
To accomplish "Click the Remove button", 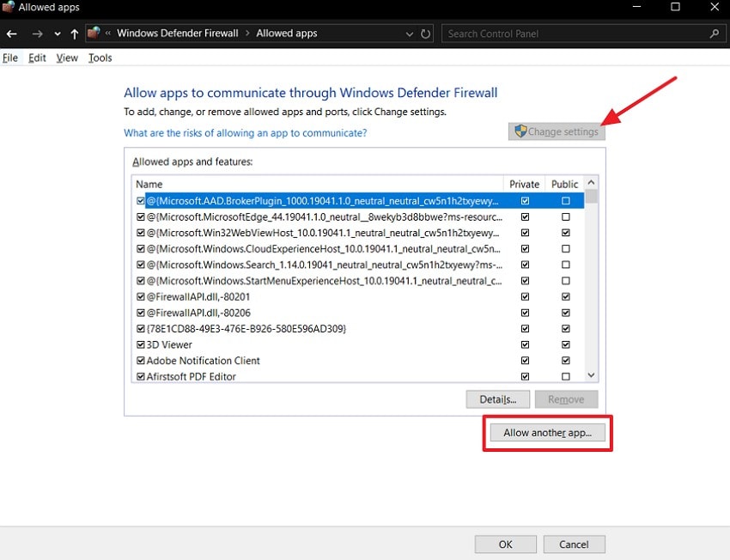I will pos(566,399).
